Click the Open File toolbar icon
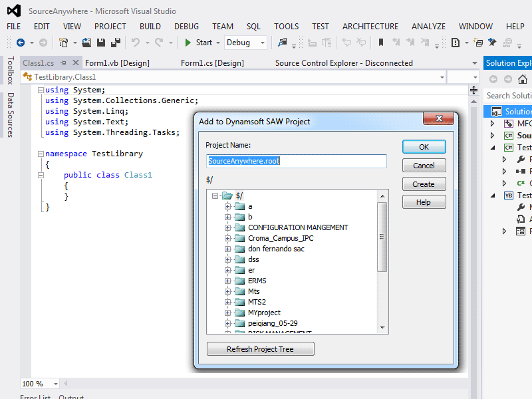This screenshot has width=532, height=399. tap(86, 43)
